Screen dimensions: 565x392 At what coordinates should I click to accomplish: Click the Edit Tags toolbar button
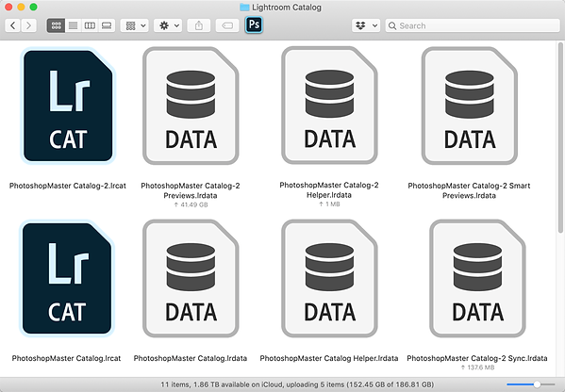click(x=227, y=25)
